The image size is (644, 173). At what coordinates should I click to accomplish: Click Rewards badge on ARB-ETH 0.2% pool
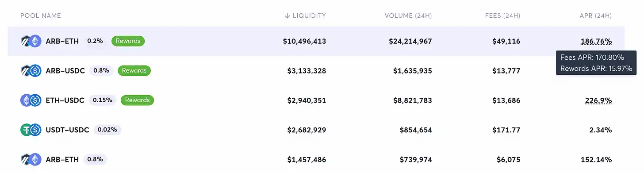pos(128,41)
